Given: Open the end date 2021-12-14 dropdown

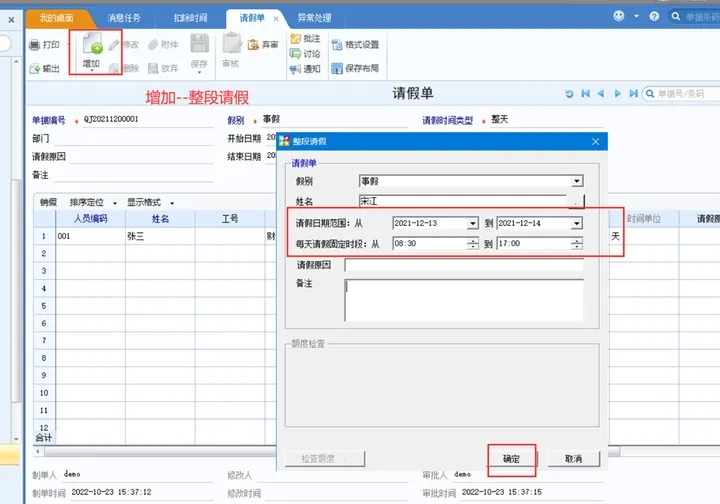Looking at the screenshot, I should point(577,224).
